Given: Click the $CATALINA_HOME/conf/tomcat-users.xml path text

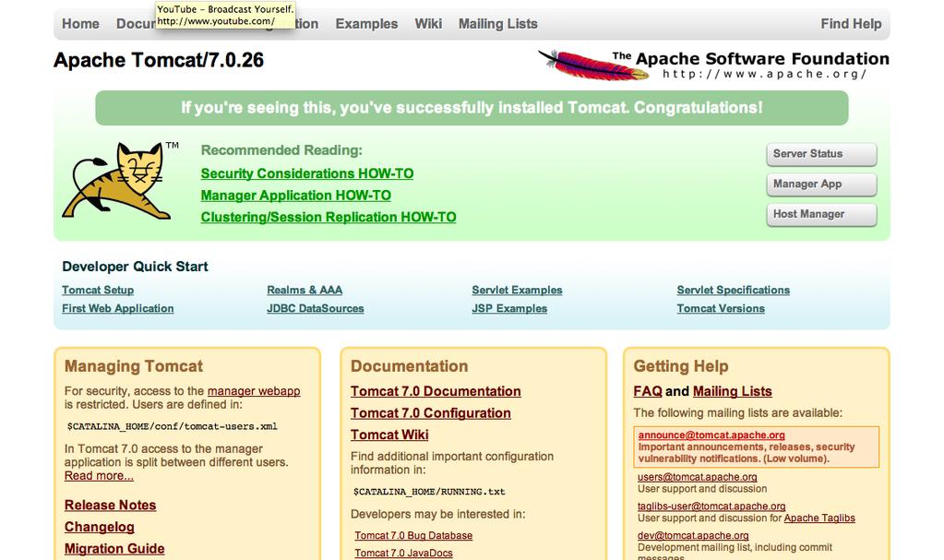Looking at the screenshot, I should [173, 426].
